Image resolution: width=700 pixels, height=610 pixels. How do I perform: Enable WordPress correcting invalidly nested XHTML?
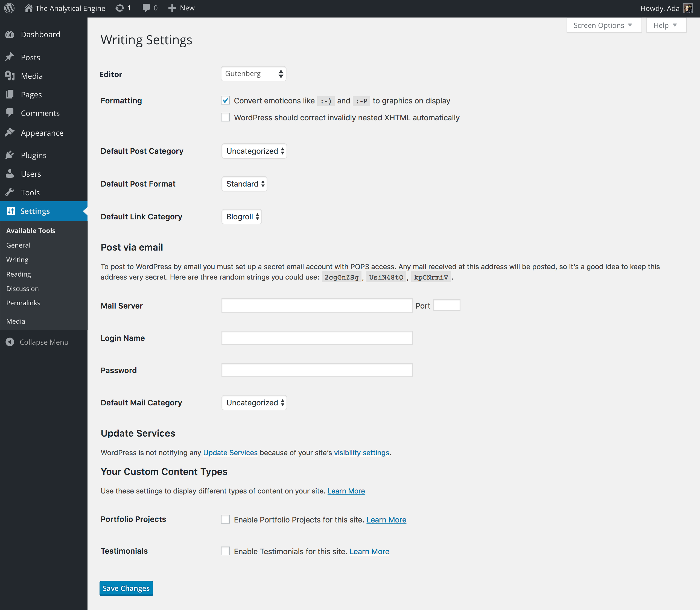[x=225, y=117]
